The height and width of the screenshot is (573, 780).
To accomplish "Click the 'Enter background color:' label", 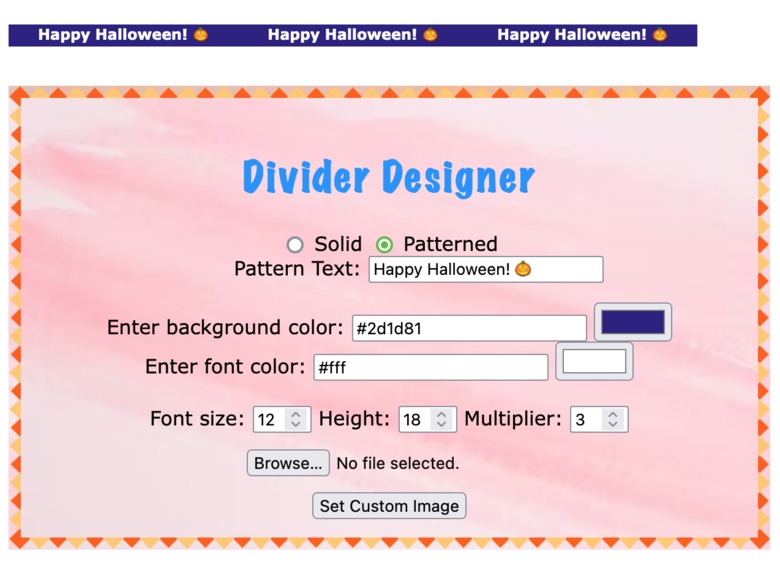I will pyautogui.click(x=225, y=327).
